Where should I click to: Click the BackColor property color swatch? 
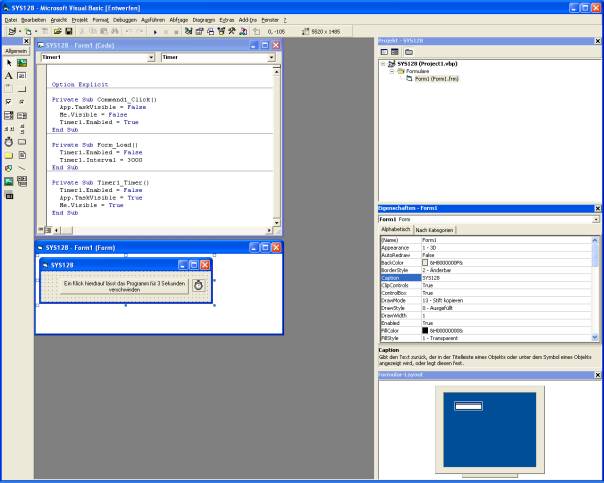426,262
